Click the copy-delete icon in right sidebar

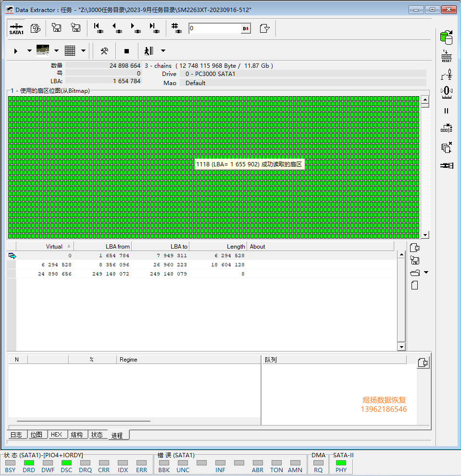point(447,147)
